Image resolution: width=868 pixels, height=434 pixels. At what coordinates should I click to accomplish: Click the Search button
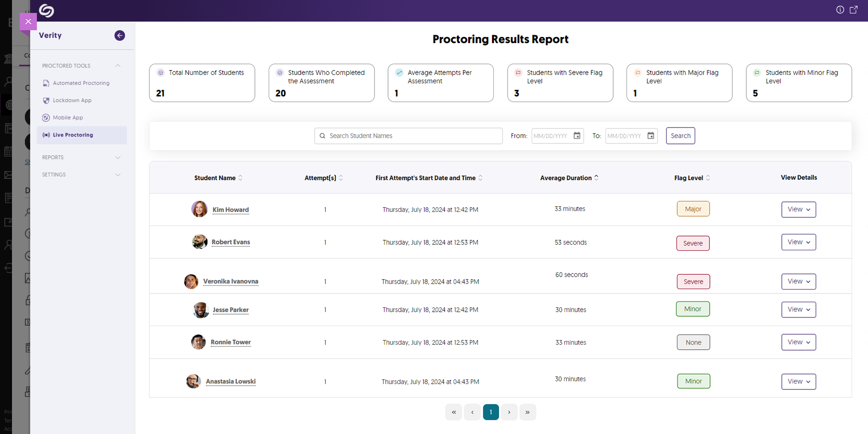[680, 136]
